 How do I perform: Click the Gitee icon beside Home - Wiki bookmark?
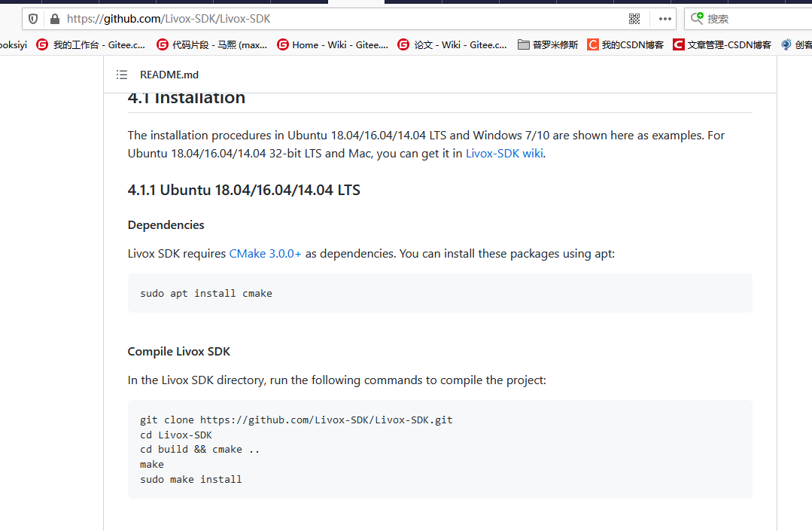pos(282,44)
